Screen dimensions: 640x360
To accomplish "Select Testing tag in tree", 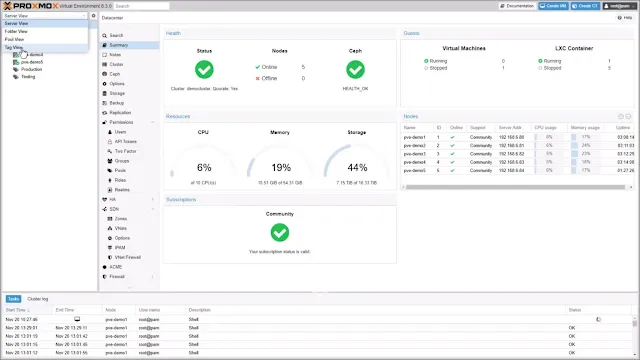I will coord(28,77).
